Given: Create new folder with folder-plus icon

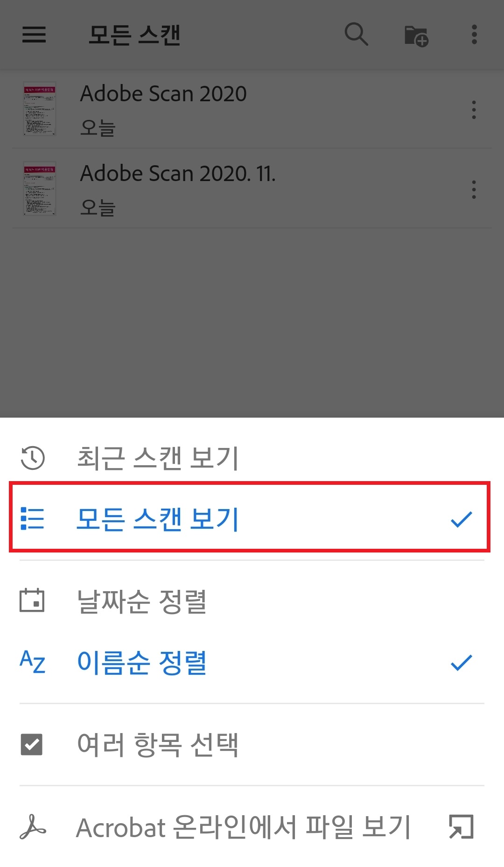Looking at the screenshot, I should click(x=416, y=36).
